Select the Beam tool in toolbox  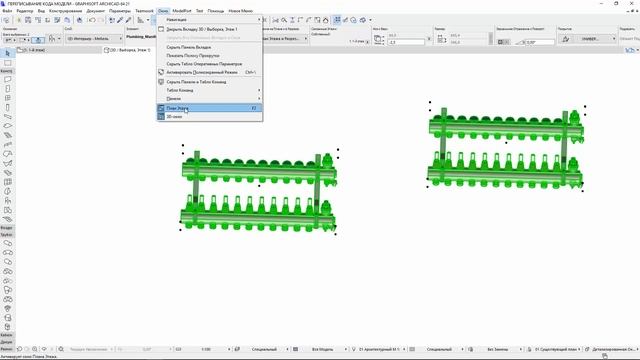pos(7,117)
